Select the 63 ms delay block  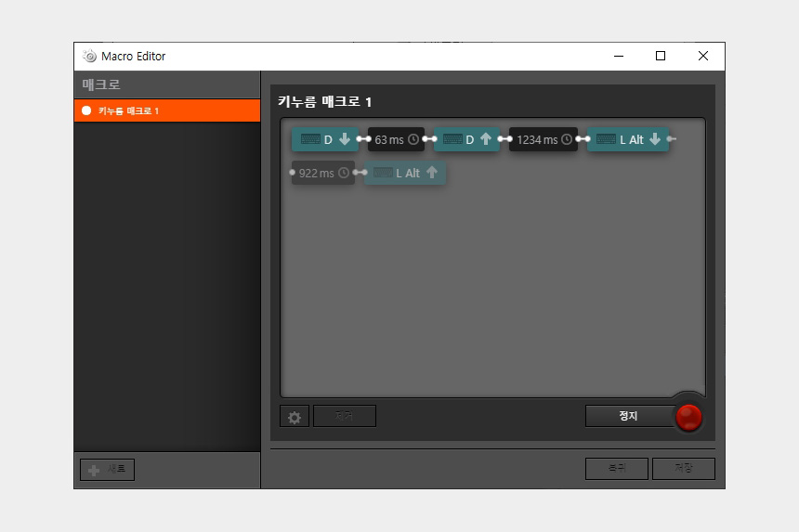pos(396,139)
